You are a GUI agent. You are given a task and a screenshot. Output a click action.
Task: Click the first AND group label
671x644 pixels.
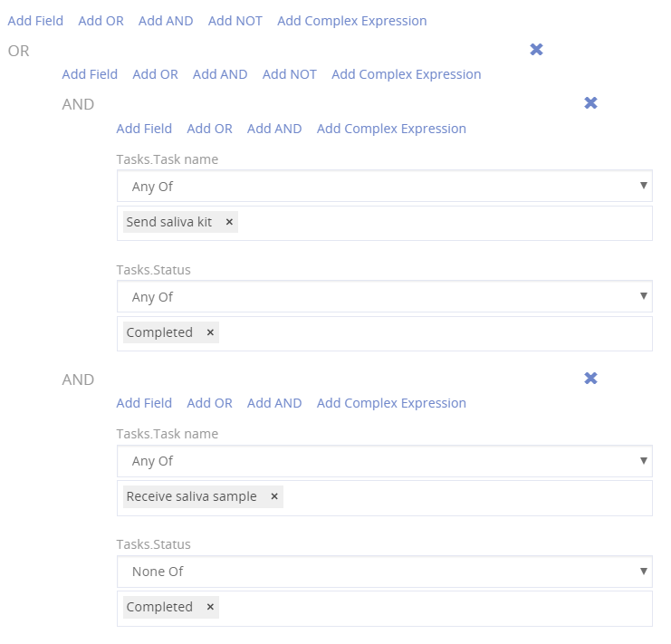pos(78,104)
